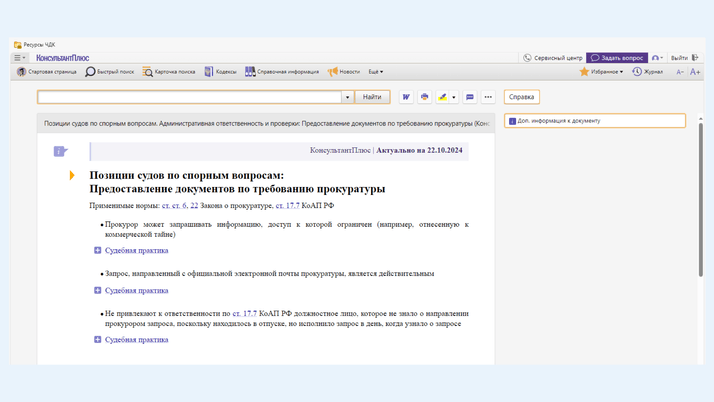Click the КонсультантПлюс logo
This screenshot has width=714, height=402.
pyautogui.click(x=62, y=58)
